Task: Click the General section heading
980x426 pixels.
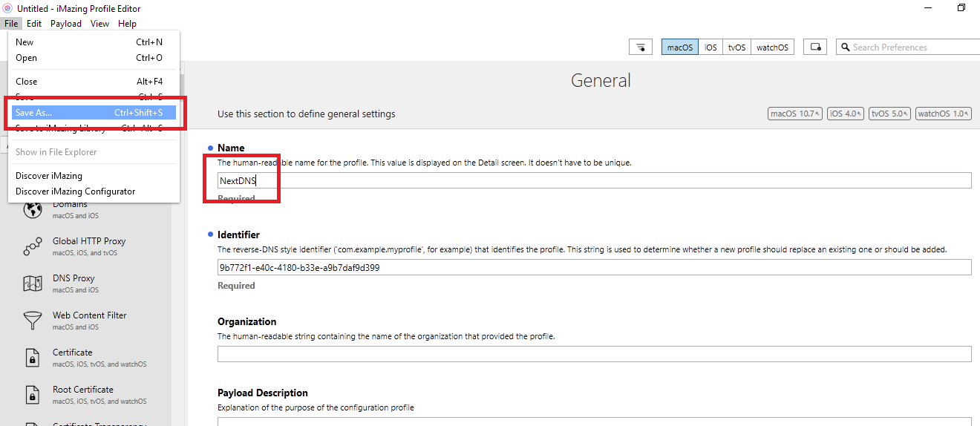Action: (601, 80)
